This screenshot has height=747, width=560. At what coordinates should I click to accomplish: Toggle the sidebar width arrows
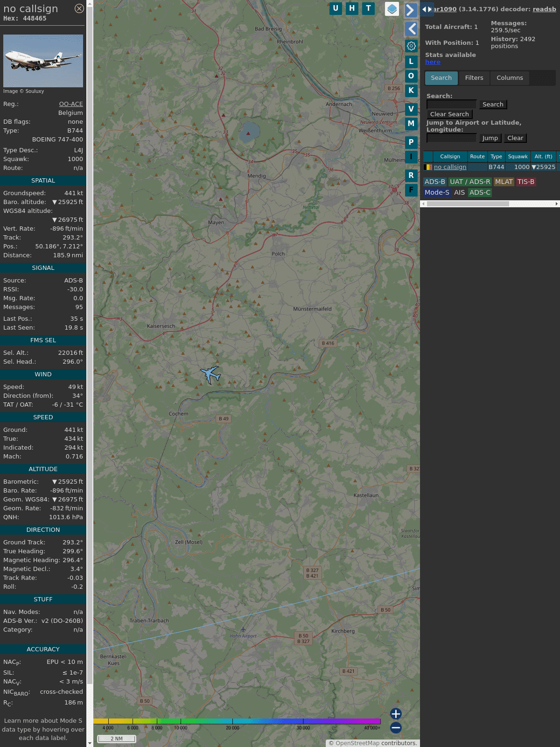(x=427, y=9)
